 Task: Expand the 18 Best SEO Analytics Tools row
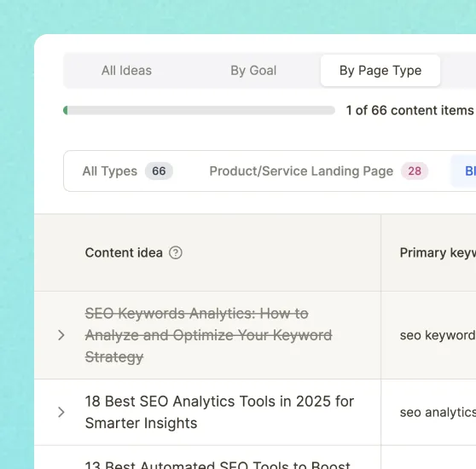[61, 412]
